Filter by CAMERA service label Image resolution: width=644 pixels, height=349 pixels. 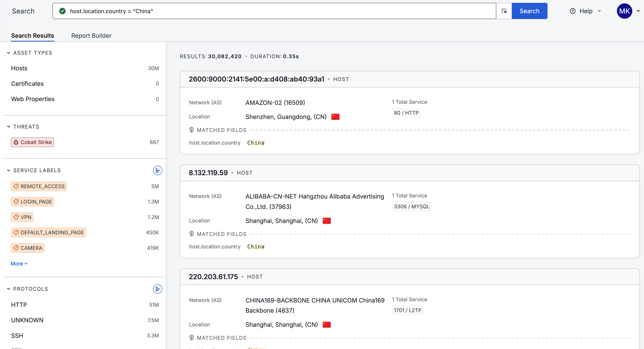[28, 248]
